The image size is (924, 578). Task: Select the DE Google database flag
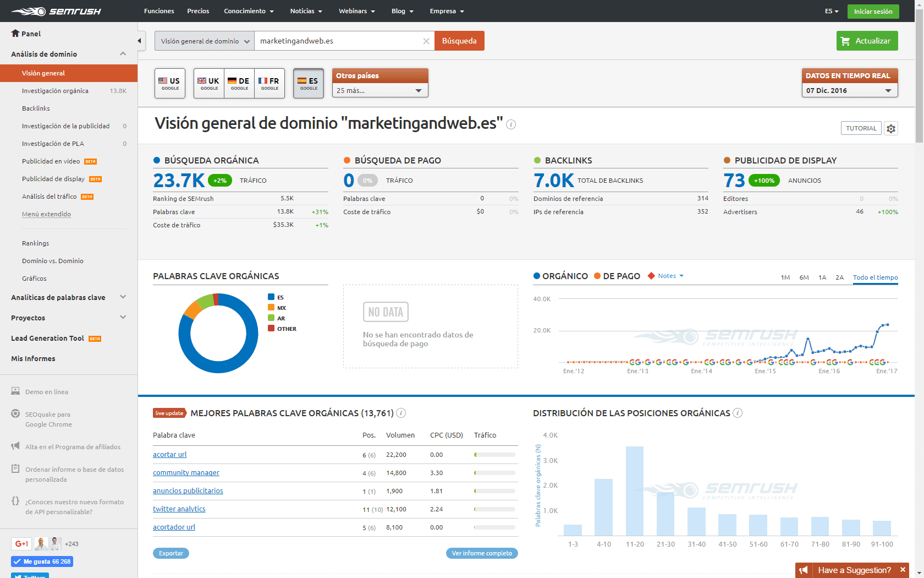point(239,83)
